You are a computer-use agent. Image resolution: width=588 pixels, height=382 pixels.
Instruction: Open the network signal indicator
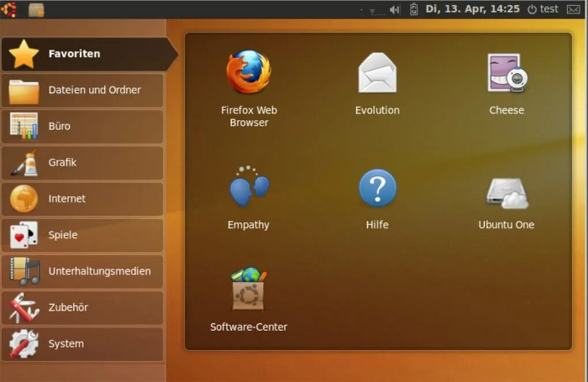[x=376, y=12]
